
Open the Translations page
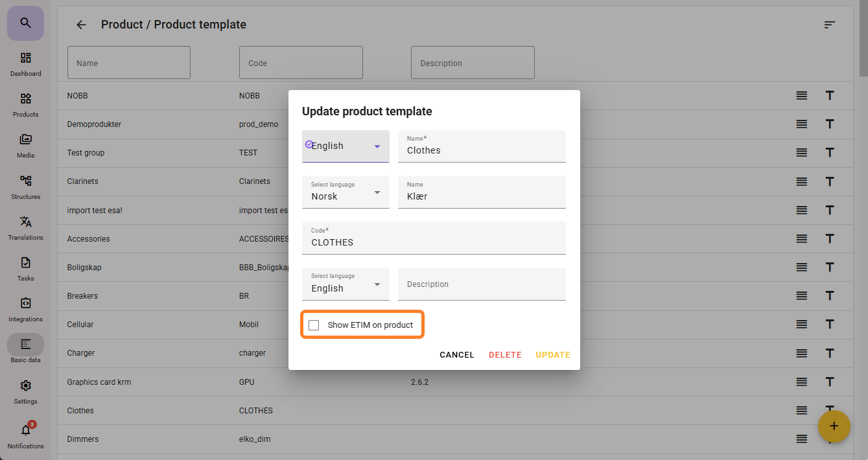(25, 227)
